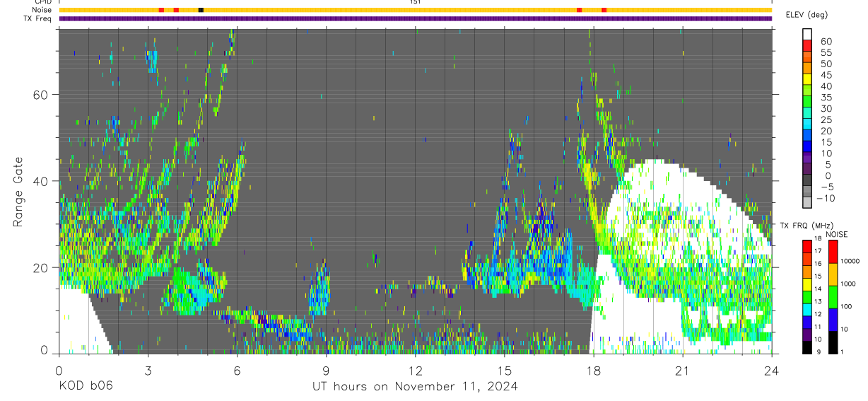868x401 pixels.
Task: Pick the light gray ELEV swatch below -10
Action: (x=807, y=203)
